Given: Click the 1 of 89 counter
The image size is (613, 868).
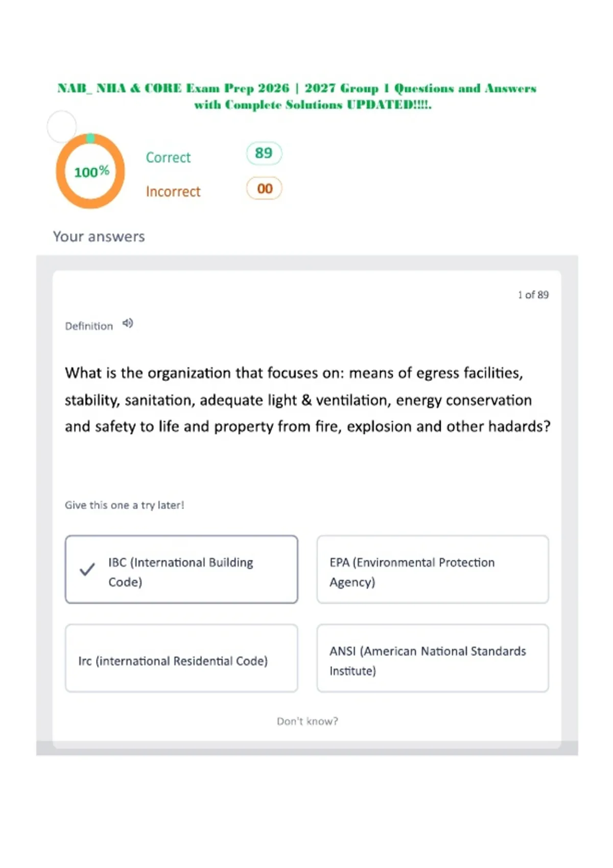Looking at the screenshot, I should tap(533, 295).
